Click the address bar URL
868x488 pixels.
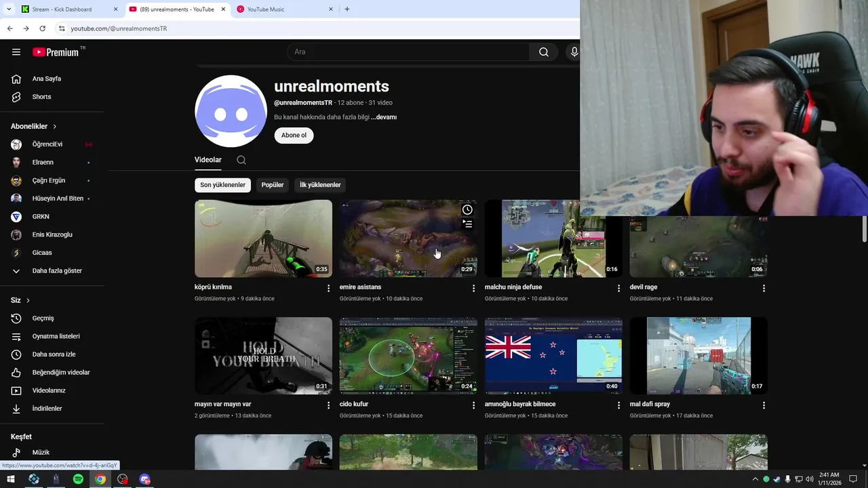(119, 28)
